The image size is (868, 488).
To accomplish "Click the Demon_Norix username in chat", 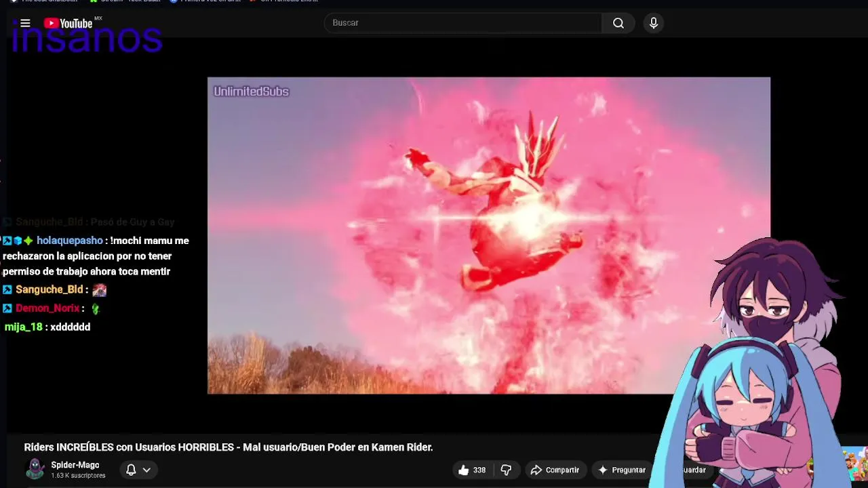I will click(x=47, y=308).
